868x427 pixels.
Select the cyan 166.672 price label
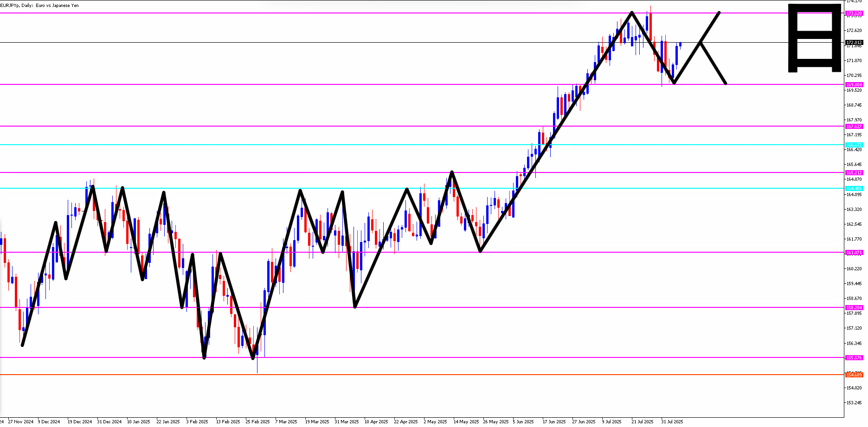click(x=854, y=145)
